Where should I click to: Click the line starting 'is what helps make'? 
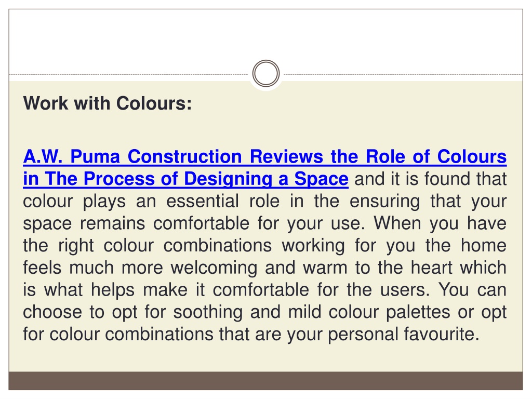click(x=264, y=290)
